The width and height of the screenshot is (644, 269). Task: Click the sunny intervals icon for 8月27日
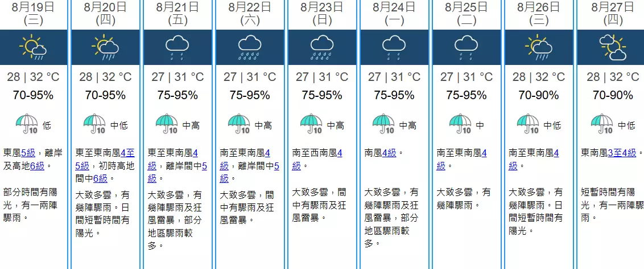point(612,47)
